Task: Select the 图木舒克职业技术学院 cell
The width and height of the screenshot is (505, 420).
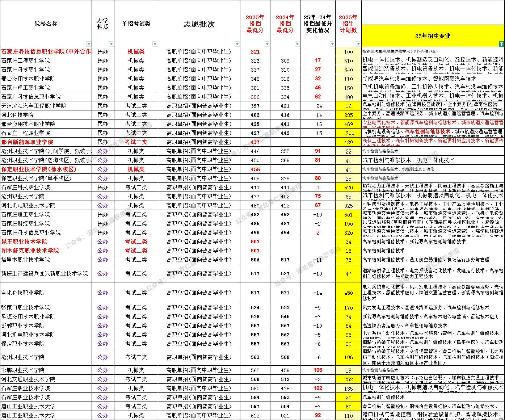Action: [x=46, y=251]
